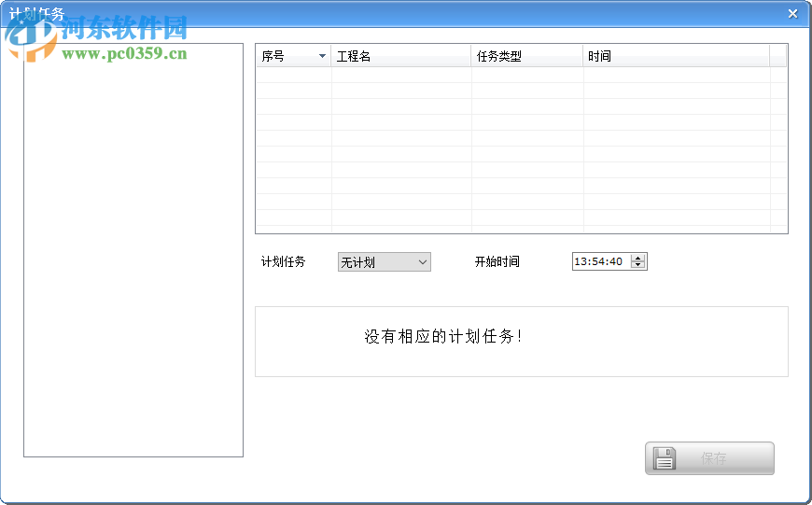
Task: Click the 保存 save button
Action: 709,458
